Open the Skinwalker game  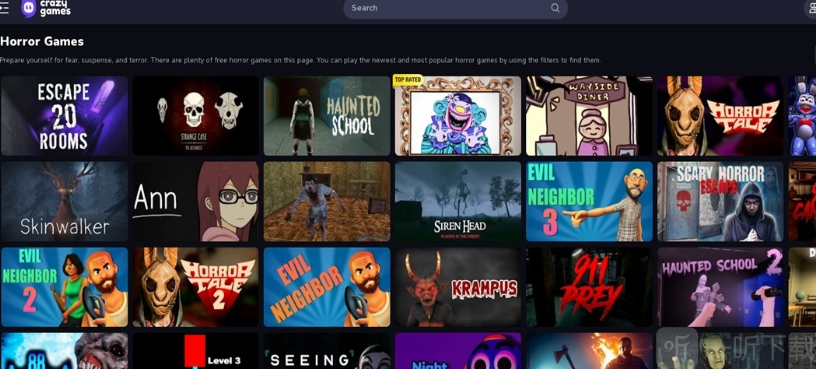(x=64, y=201)
